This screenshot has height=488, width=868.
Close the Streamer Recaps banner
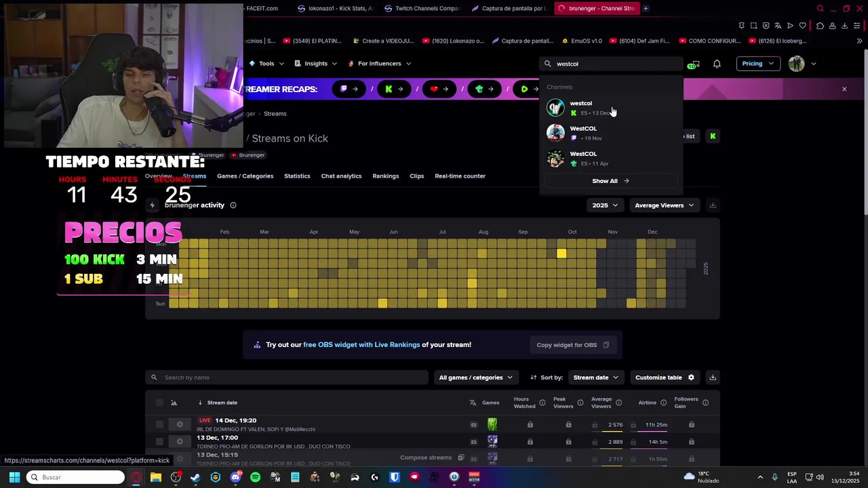tap(844, 89)
